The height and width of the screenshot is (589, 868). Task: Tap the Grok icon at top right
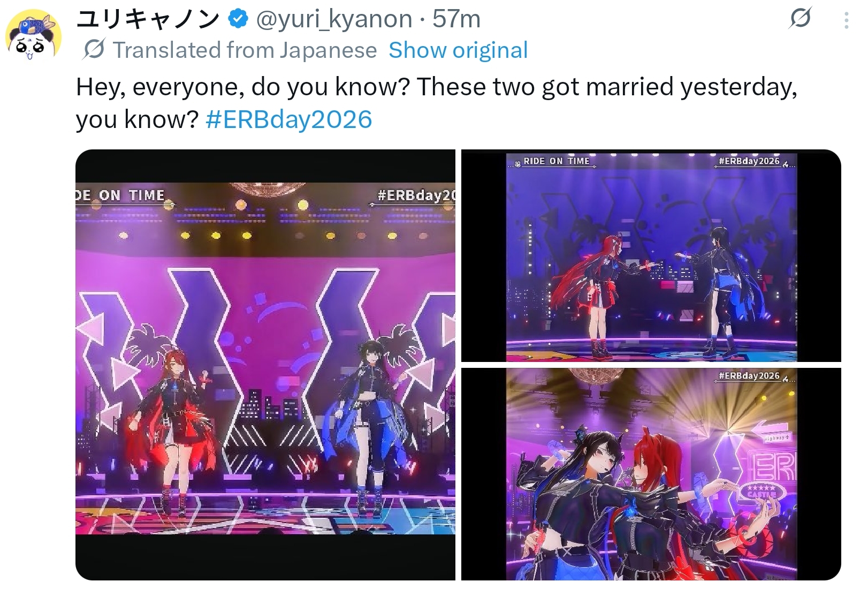point(800,19)
